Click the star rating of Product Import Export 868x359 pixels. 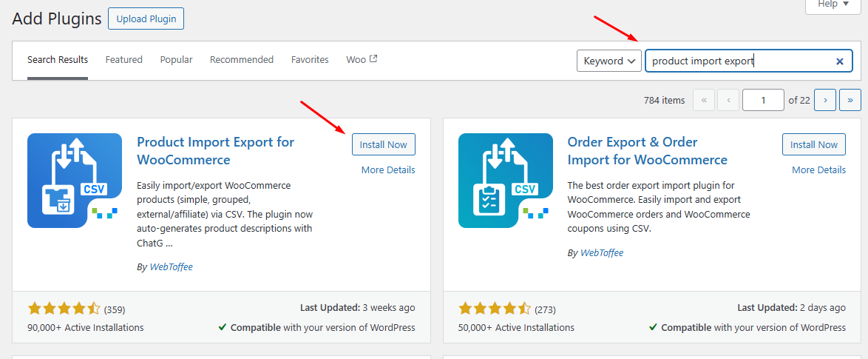click(64, 309)
